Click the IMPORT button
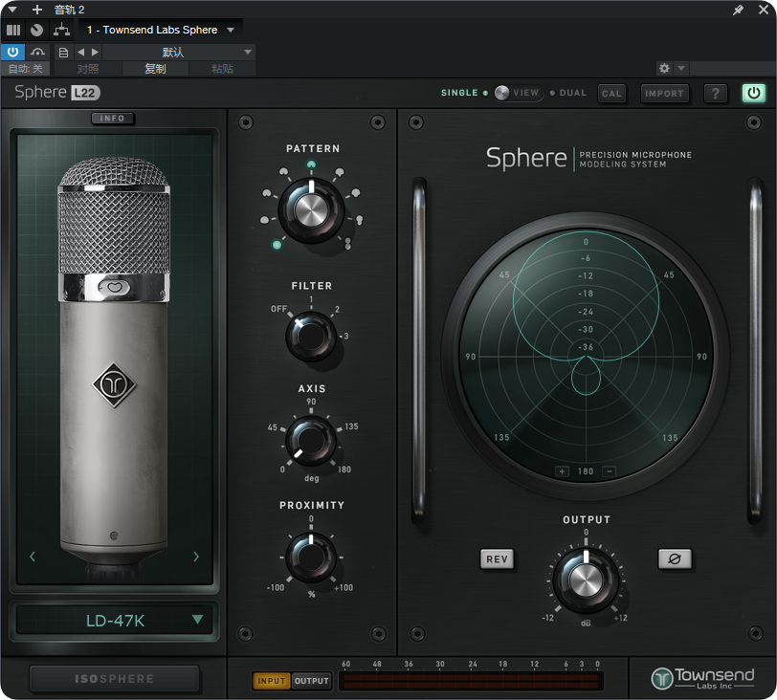Viewport: 777px width, 700px height. click(x=664, y=93)
